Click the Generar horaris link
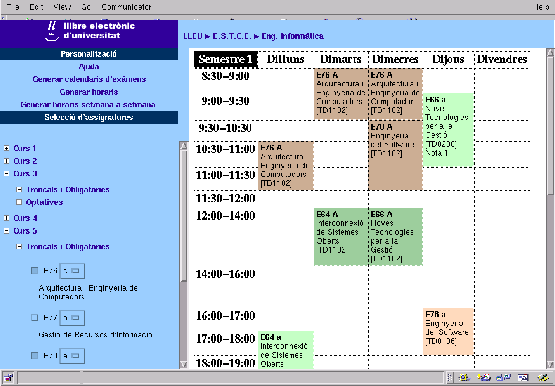This screenshot has width=555, height=386. (89, 92)
